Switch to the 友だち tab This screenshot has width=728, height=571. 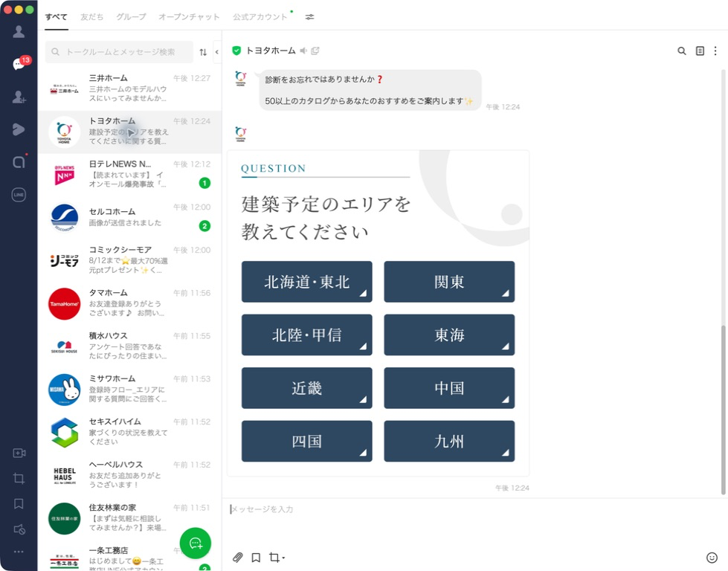[92, 16]
